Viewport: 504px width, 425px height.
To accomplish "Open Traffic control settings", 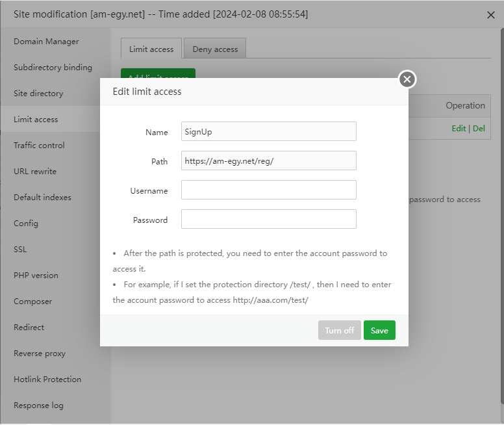I will point(39,146).
